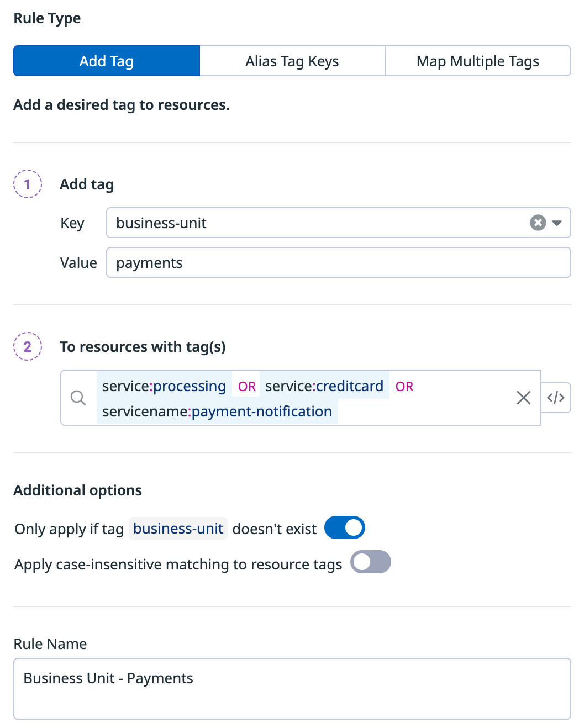This screenshot has height=728, width=579.
Task: Switch to Alias Tag Keys rule type
Action: pyautogui.click(x=292, y=61)
